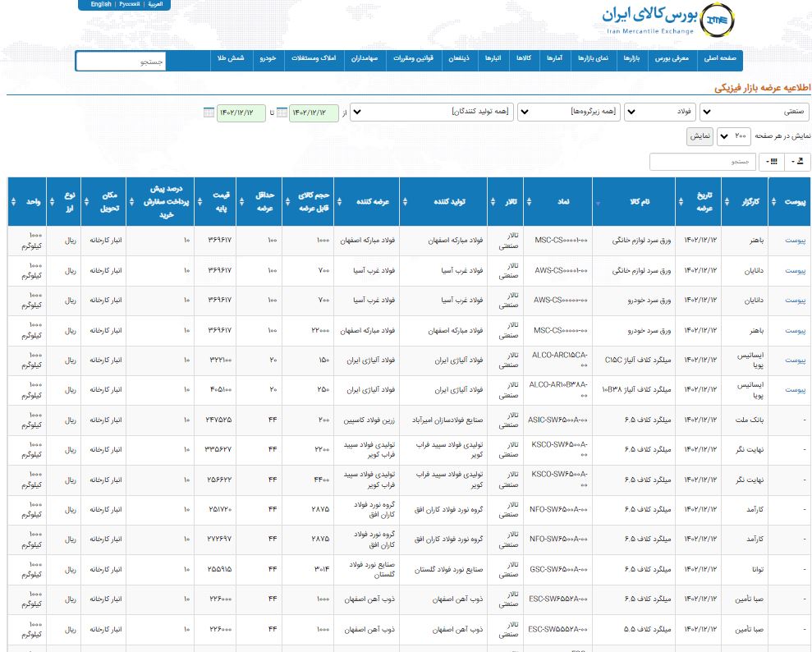Click the start date field after از

pos(314,112)
